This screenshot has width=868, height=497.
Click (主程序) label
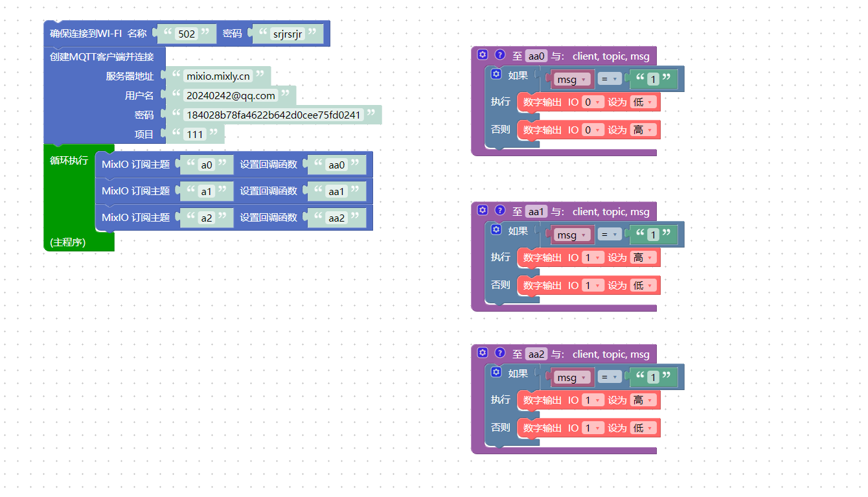coord(68,242)
